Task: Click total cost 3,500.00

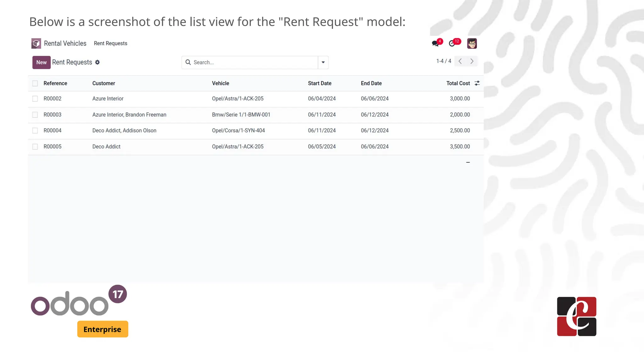Action: tap(460, 147)
